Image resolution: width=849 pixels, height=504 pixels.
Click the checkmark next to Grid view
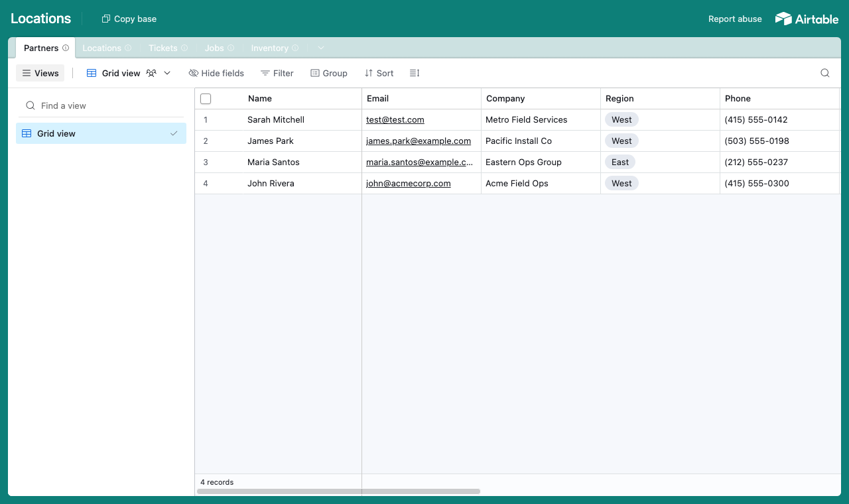(x=174, y=133)
